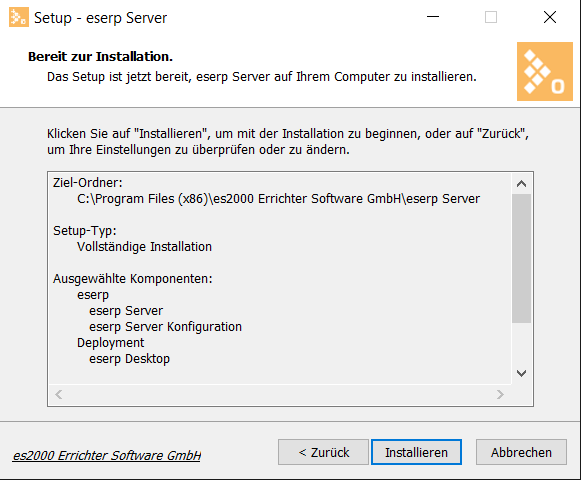Click the scroll up arrow in summary box
581x480 pixels.
pos(521,183)
